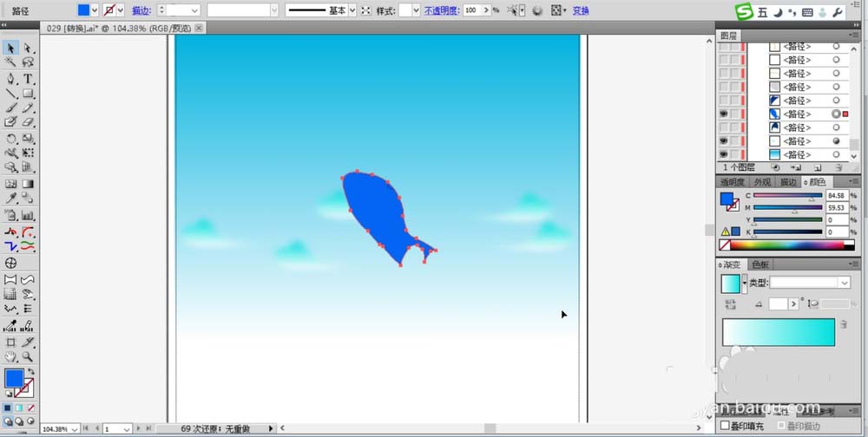Hide the bottom sky gradient path layer
Image resolution: width=868 pixels, height=437 pixels.
pos(723,155)
